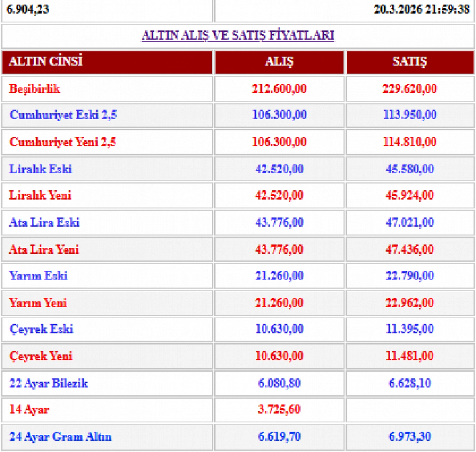Viewport: 476px width, 452px height.
Task: Click the 14 Ayar label
Action: 29,410
